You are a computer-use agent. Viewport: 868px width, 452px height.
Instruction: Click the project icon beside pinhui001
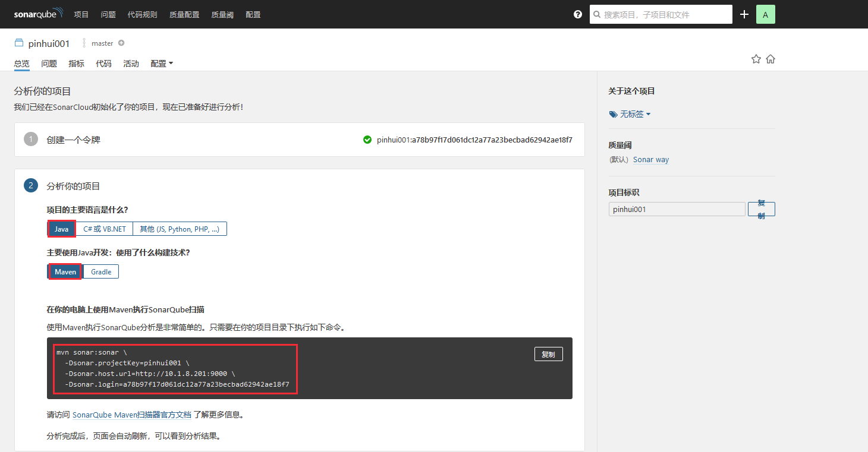pyautogui.click(x=19, y=43)
